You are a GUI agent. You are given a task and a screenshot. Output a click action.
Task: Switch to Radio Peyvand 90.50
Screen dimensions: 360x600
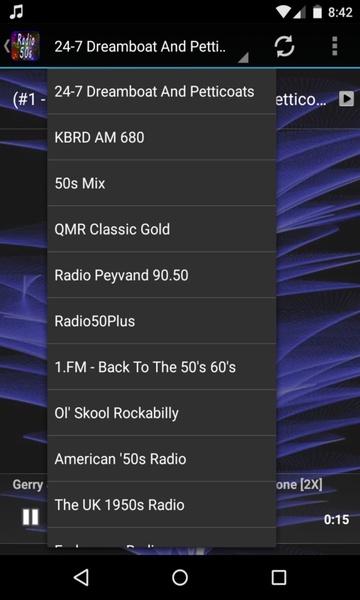click(x=161, y=275)
